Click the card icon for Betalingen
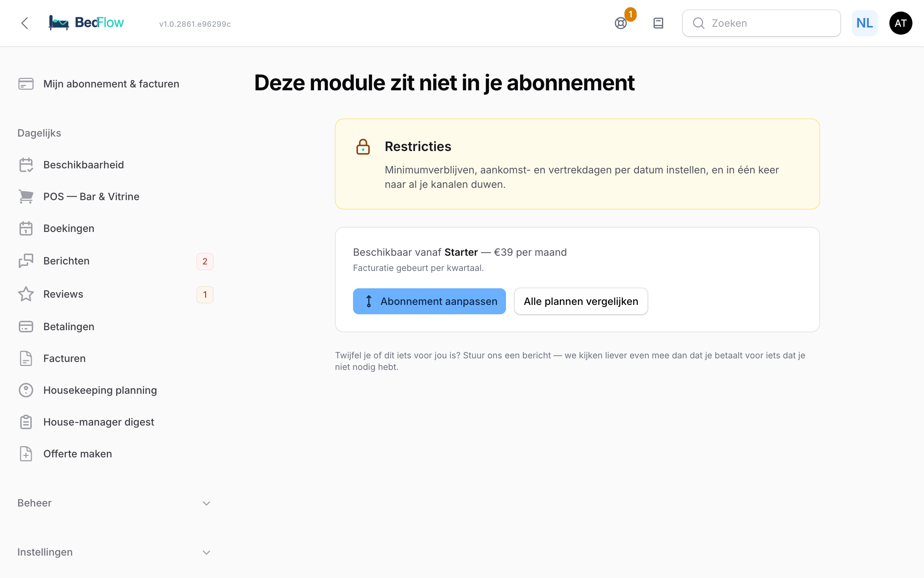The image size is (924, 578). (x=26, y=327)
